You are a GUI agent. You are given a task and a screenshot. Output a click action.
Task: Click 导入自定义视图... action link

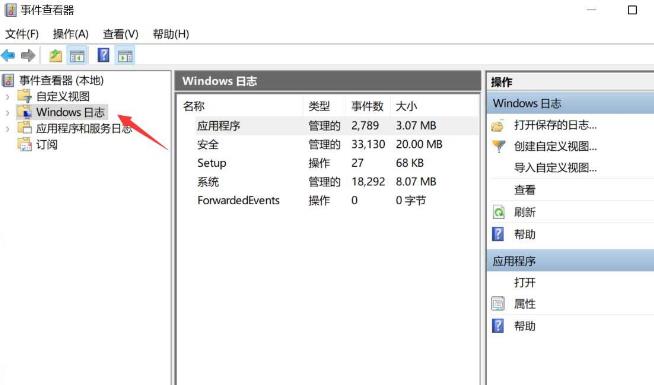pyautogui.click(x=555, y=168)
